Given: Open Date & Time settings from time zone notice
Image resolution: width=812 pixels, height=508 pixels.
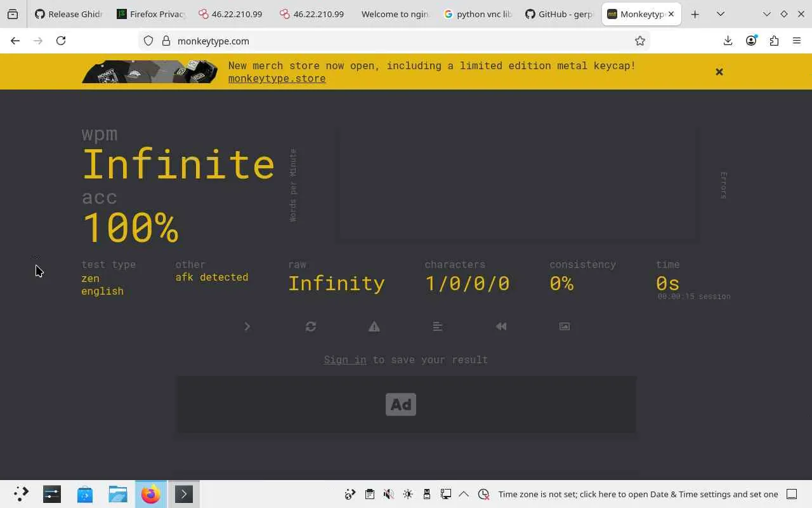Looking at the screenshot, I should pos(638,494).
